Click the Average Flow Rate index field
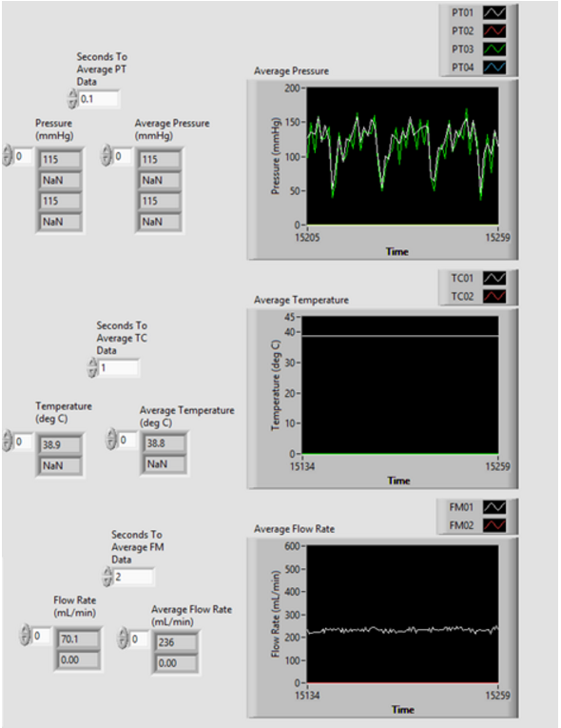 tap(138, 639)
